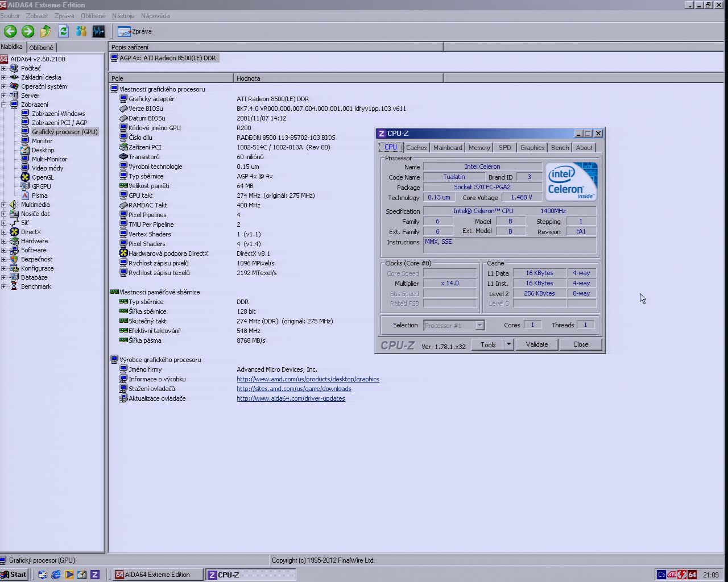
Task: Open the Oblíbené menu
Action: (93, 16)
